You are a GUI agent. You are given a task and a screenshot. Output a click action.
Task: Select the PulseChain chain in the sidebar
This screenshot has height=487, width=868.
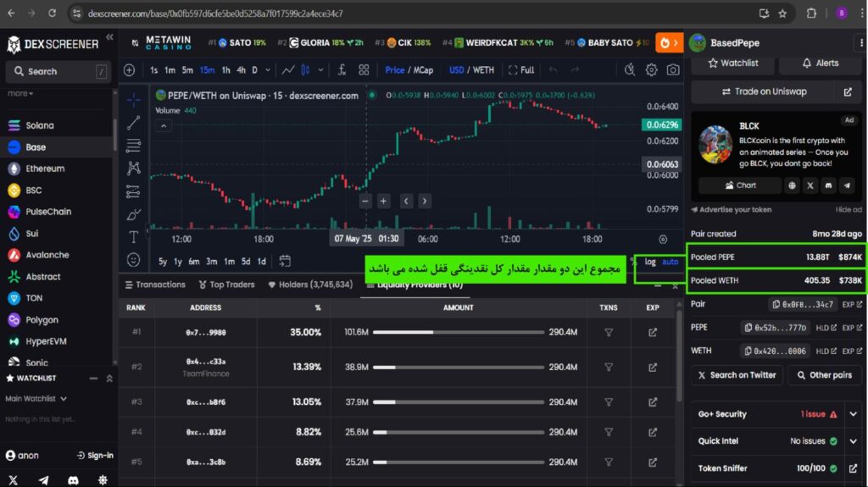point(55,212)
